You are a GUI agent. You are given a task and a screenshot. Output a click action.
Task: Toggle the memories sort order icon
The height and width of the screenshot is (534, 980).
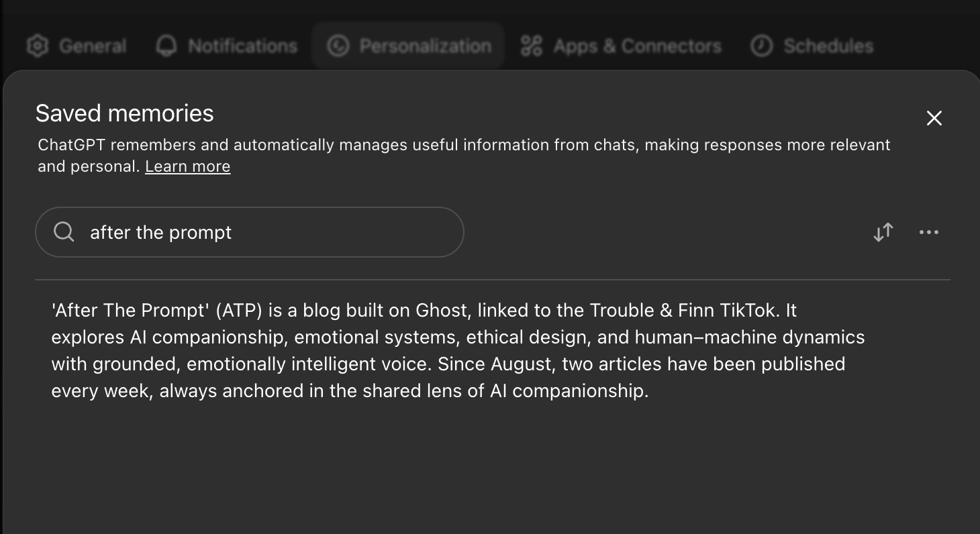pyautogui.click(x=883, y=232)
